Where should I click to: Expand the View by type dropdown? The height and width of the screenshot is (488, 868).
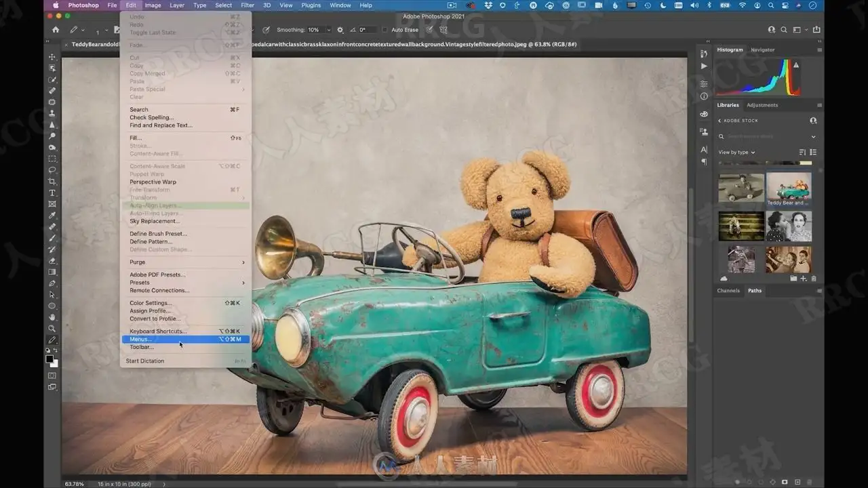coord(736,152)
